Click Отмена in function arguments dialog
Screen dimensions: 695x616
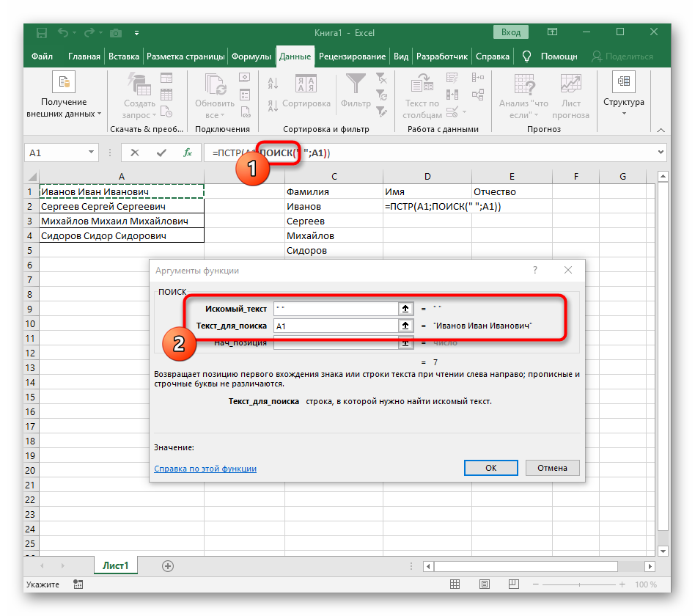552,468
